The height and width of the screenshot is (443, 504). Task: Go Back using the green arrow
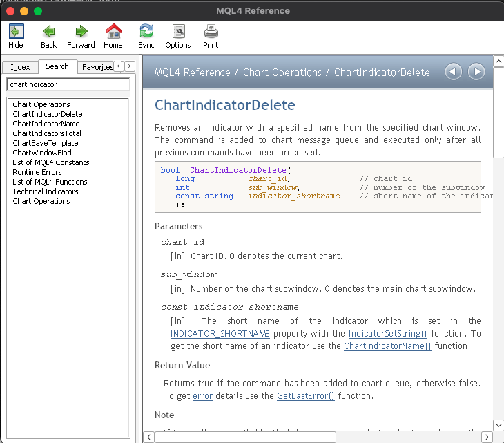pos(48,36)
